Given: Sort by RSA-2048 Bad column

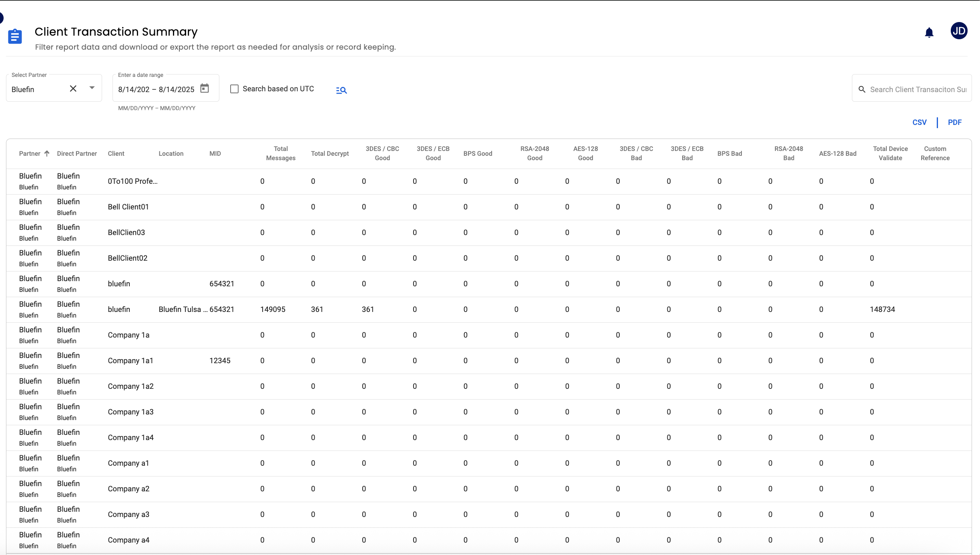Looking at the screenshot, I should tap(789, 153).
